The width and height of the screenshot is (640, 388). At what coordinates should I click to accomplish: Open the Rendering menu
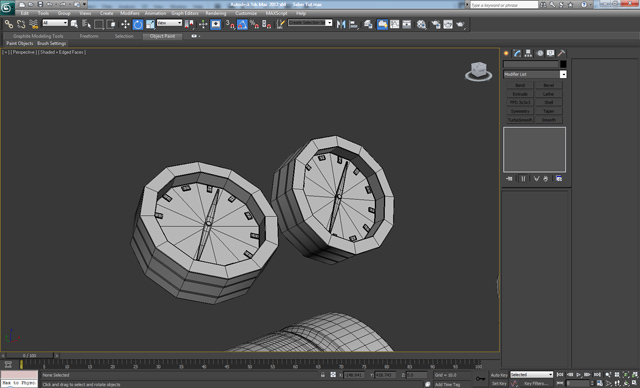pos(216,13)
